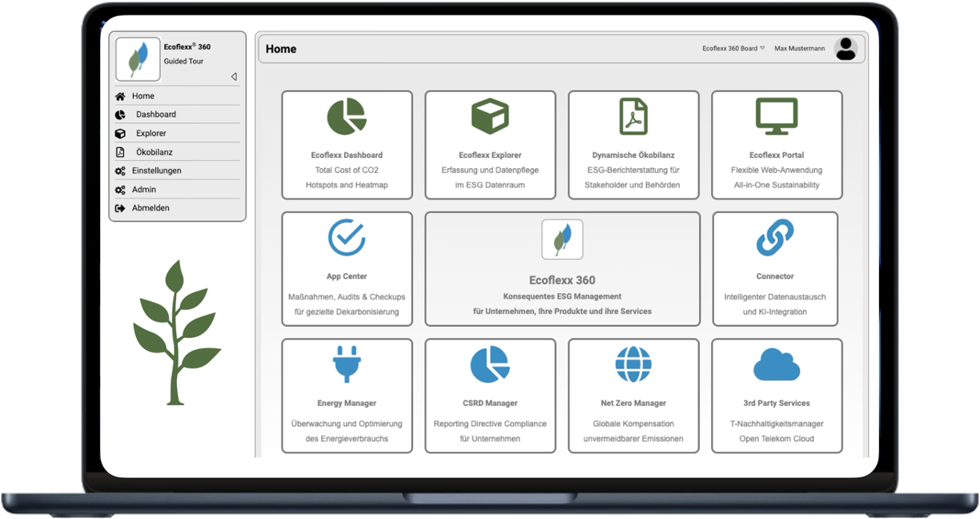This screenshot has height=519, width=980.
Task: Click 'Ecoflexx® 360' title in sidebar header
Action: tap(187, 46)
